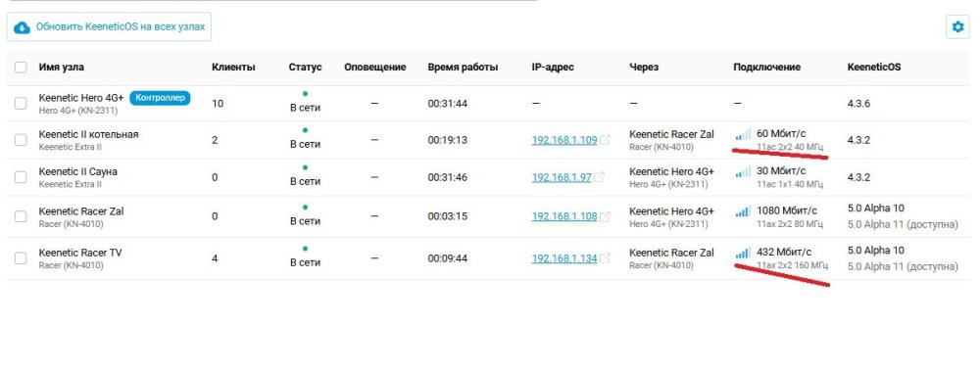Open IP link 192.168.1.108
Viewport: 980px width, 373px height.
564,216
